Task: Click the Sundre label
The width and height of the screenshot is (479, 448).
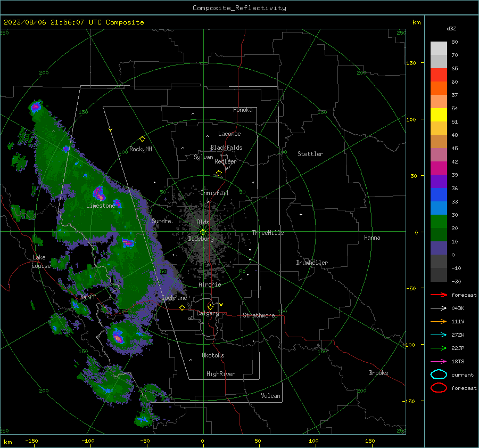Action: coord(161,221)
